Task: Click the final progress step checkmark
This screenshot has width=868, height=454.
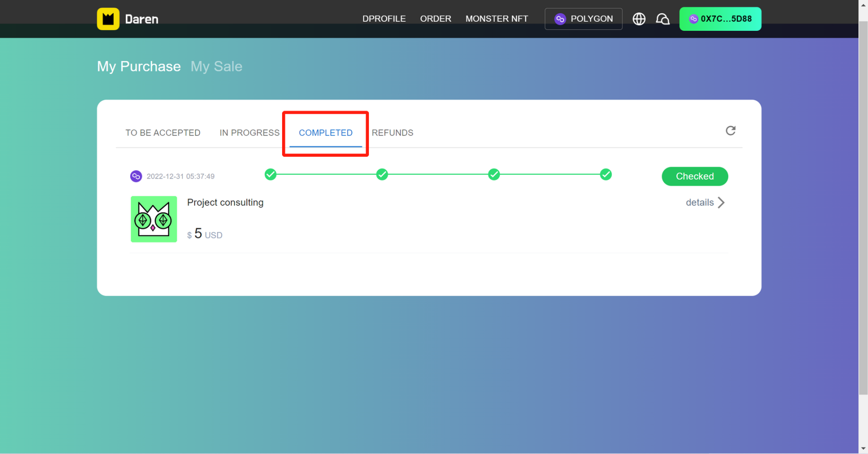Action: pyautogui.click(x=606, y=174)
